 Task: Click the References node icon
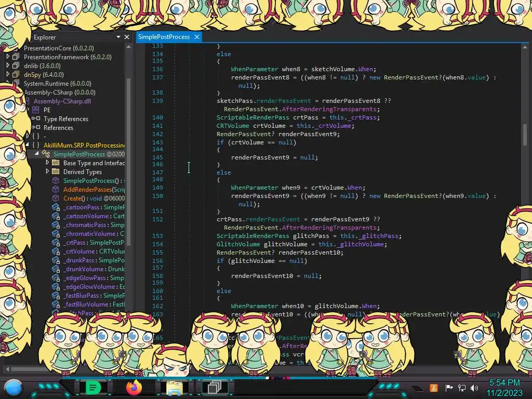click(x=36, y=127)
